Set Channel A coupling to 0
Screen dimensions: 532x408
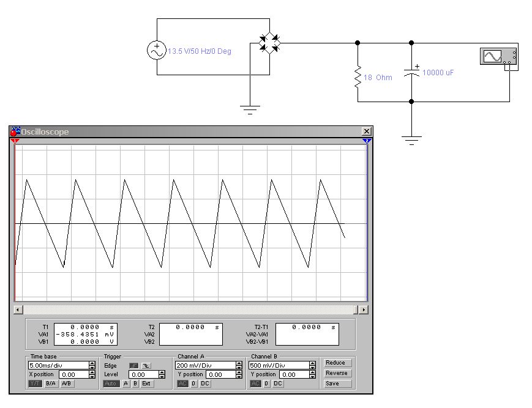tap(193, 384)
